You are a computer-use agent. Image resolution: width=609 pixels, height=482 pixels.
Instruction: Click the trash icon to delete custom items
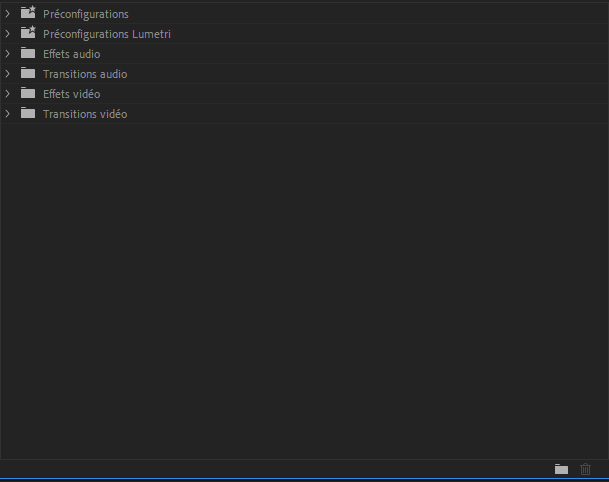586,469
